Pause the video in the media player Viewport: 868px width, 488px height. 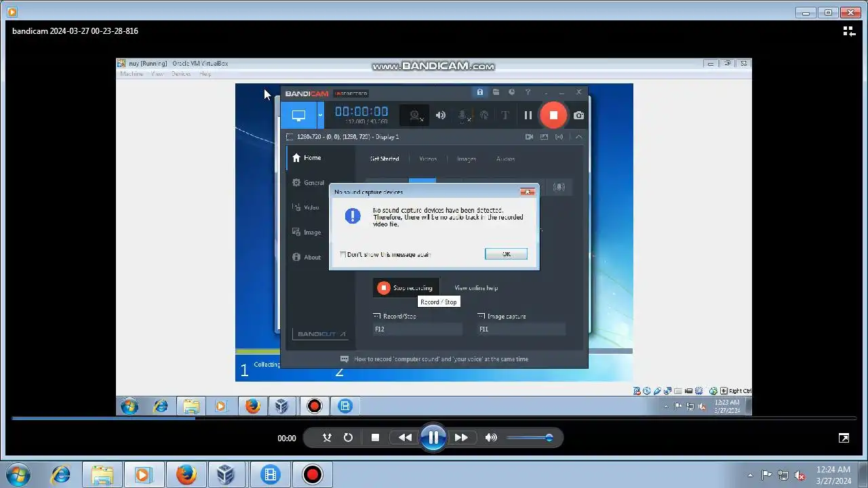point(433,438)
